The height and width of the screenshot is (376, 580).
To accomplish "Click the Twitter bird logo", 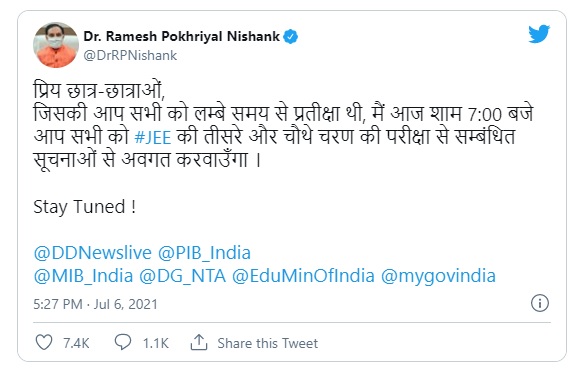I will (539, 34).
